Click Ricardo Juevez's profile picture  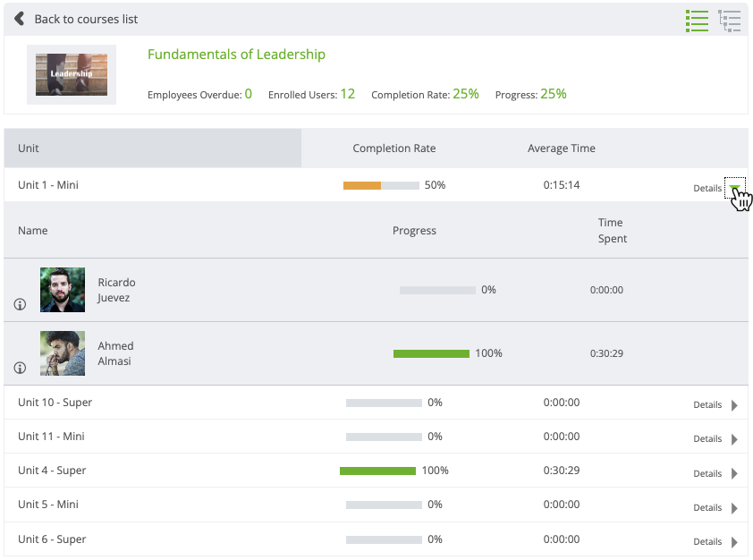62,289
